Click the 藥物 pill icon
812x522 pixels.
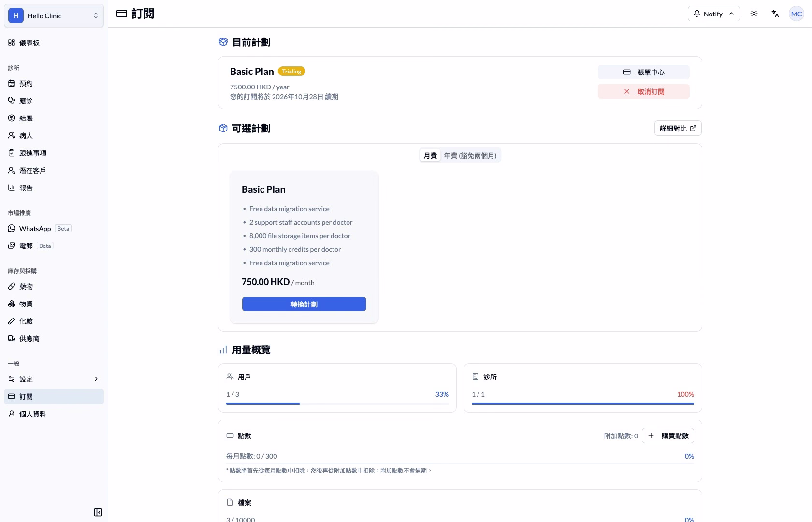pyautogui.click(x=12, y=286)
